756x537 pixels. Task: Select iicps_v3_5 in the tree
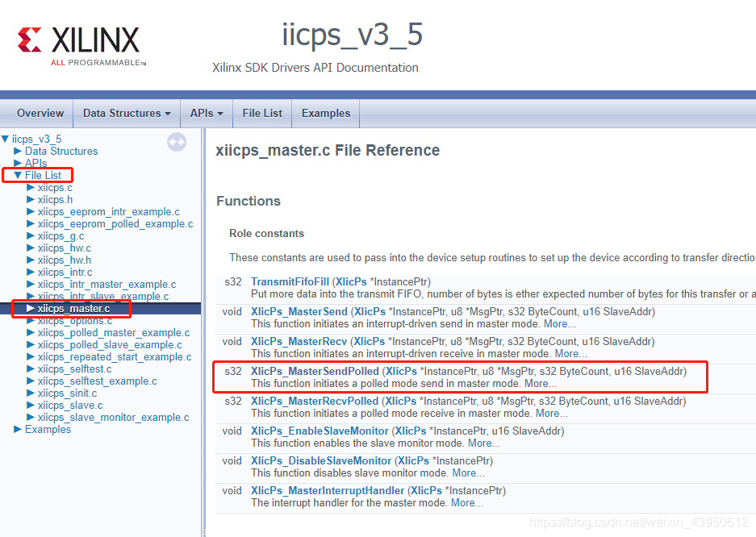[36, 139]
